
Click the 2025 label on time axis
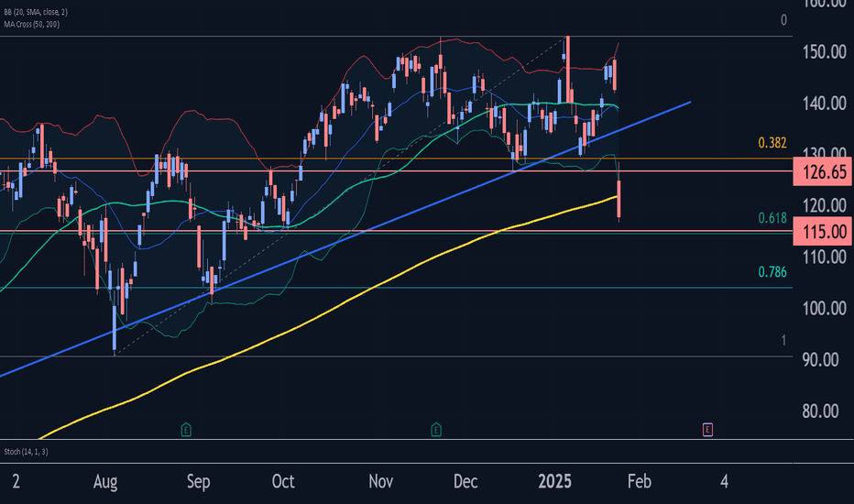point(554,482)
